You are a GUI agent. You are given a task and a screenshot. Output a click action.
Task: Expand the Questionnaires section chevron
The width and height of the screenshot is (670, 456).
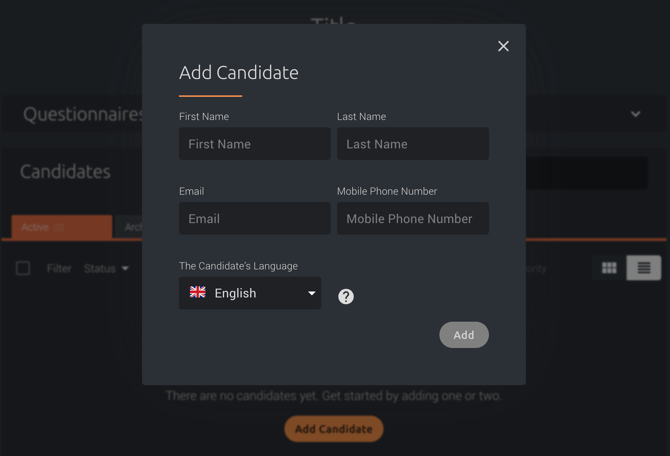pos(635,114)
